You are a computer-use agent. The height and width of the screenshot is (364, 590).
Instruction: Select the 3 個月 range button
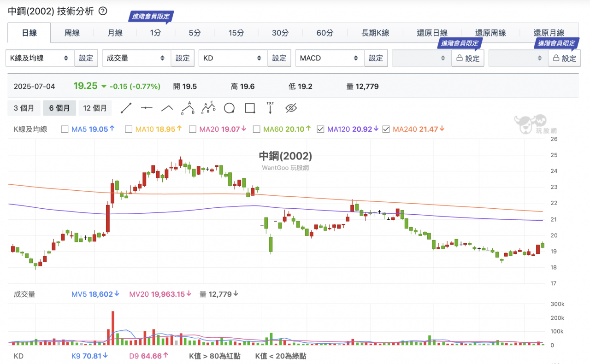pos(24,108)
